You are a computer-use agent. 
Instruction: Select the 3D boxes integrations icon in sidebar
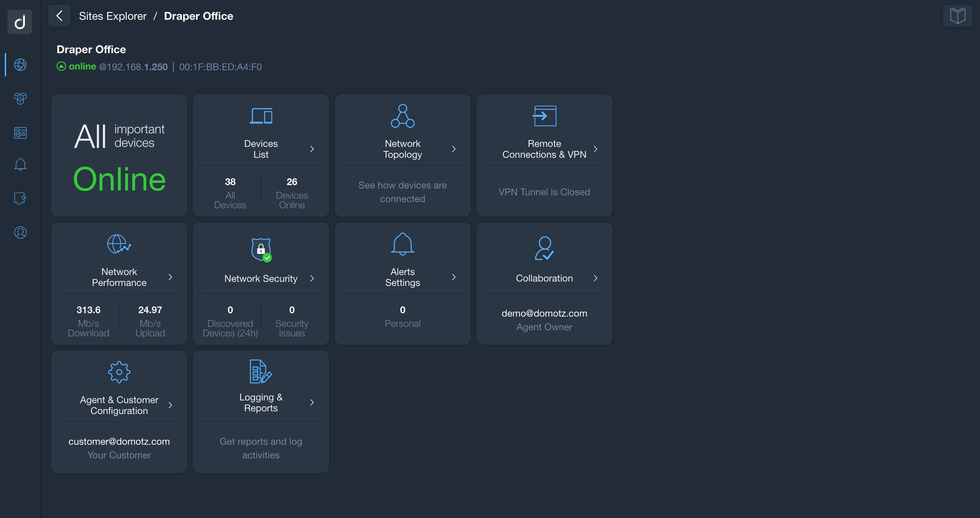click(20, 98)
